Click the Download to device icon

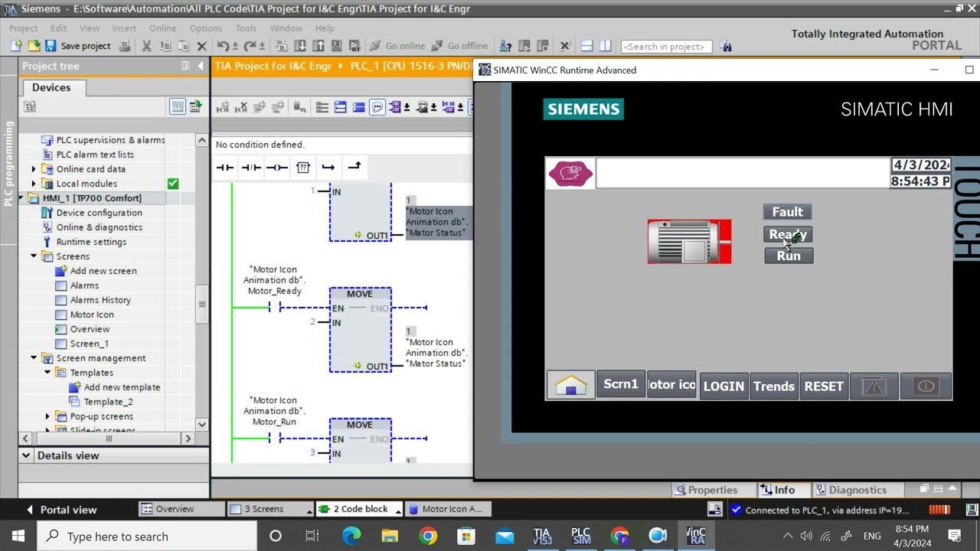point(300,46)
